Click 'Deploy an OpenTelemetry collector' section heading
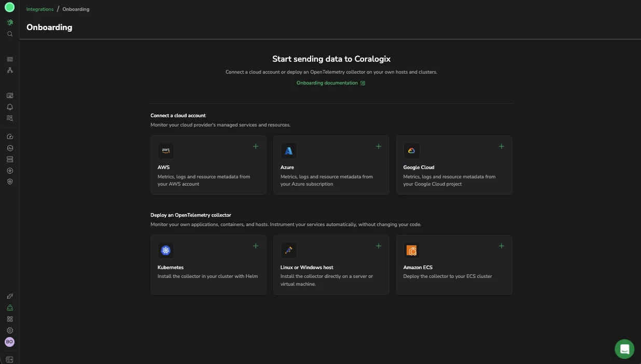This screenshot has width=641, height=364. [191, 215]
